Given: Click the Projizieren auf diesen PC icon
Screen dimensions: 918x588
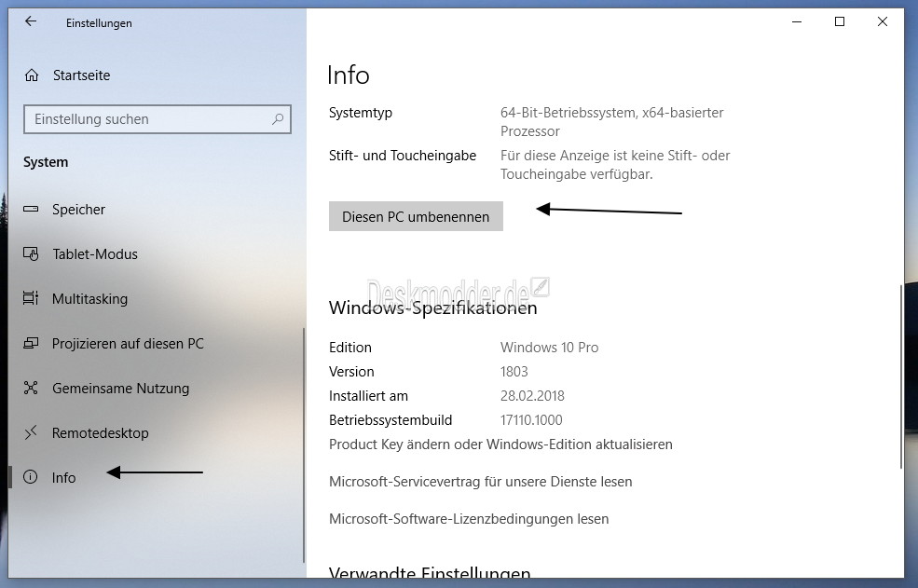Looking at the screenshot, I should coord(31,343).
